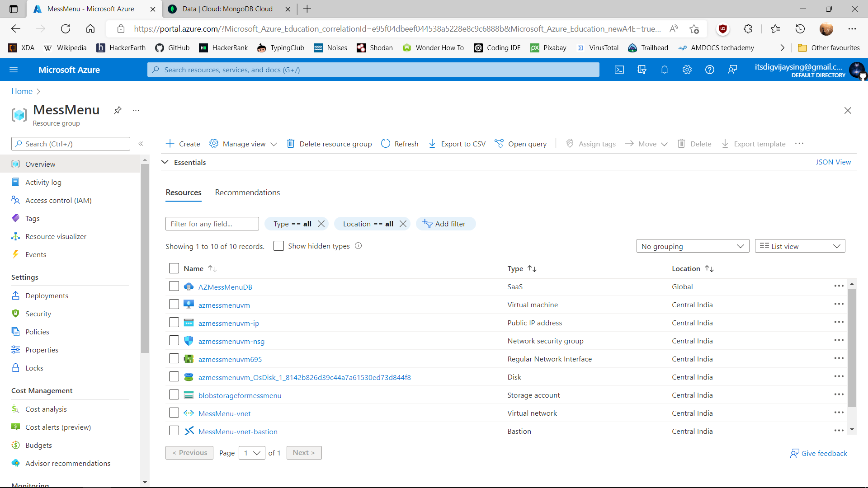The image size is (868, 488).
Task: Switch to the Recommendations tab
Action: pyautogui.click(x=247, y=192)
